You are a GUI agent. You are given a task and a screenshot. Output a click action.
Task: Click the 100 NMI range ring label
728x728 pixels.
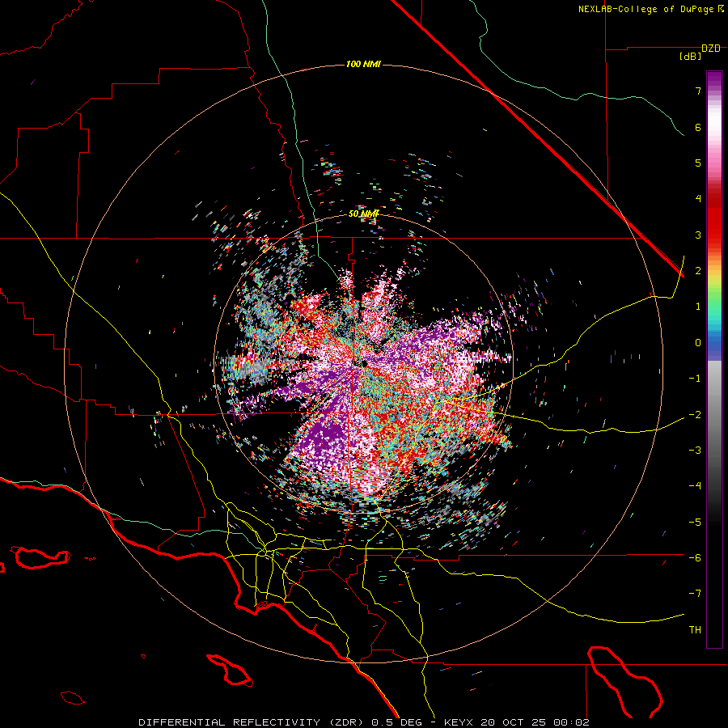(363, 64)
